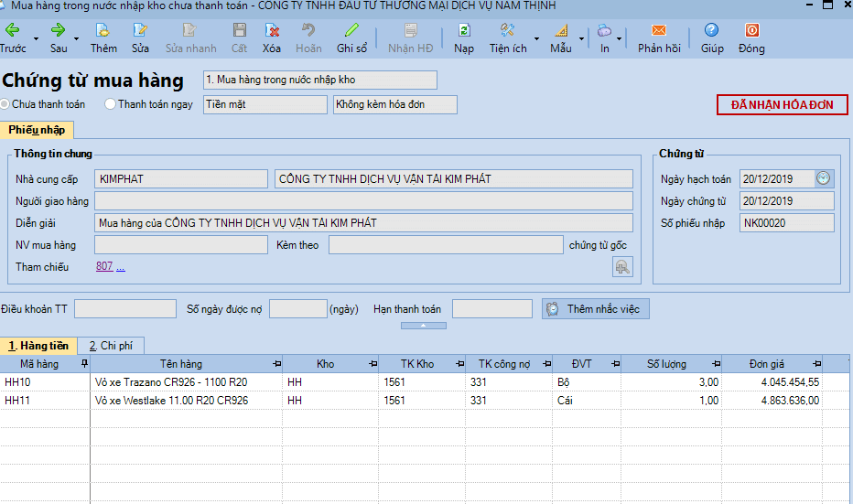Select the unit price 4.863.636,00 cell
This screenshot has height=504, width=853.
[x=772, y=400]
